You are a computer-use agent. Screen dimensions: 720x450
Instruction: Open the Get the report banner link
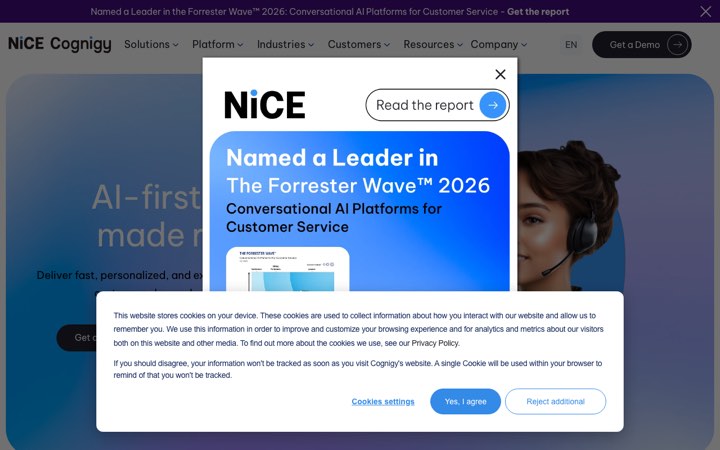pos(538,11)
